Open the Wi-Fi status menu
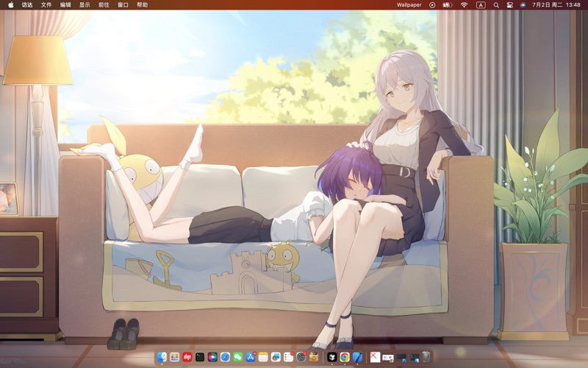Image resolution: width=588 pixels, height=368 pixels. pos(465,5)
